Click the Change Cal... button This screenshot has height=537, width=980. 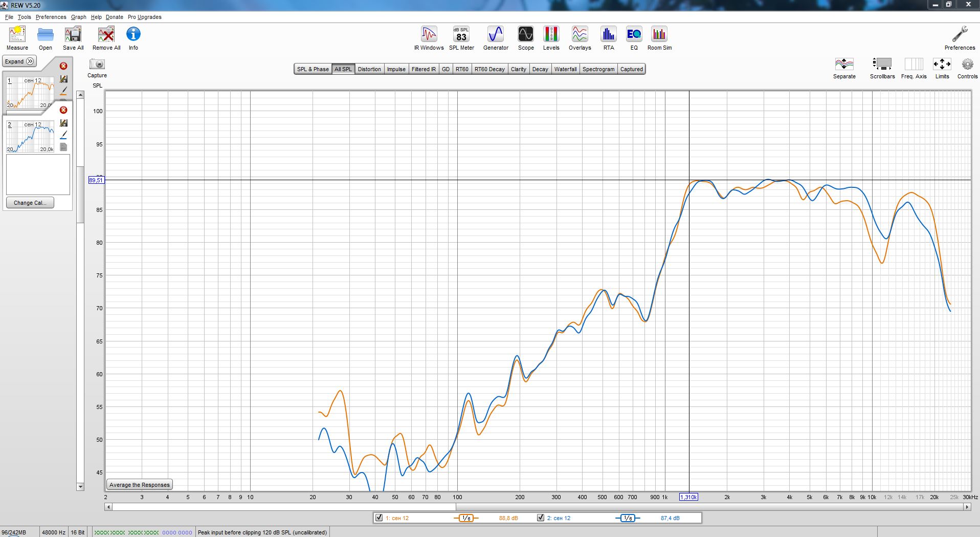click(x=30, y=203)
